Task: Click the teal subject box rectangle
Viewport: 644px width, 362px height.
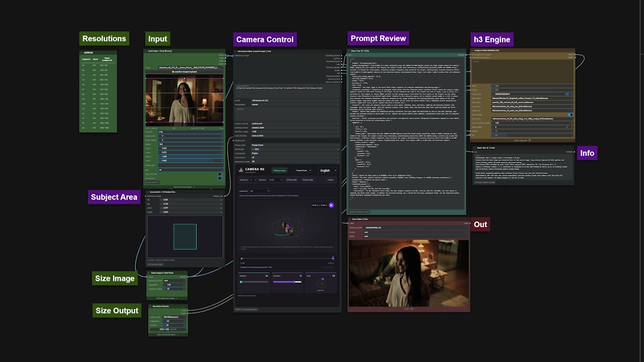Action: click(185, 237)
